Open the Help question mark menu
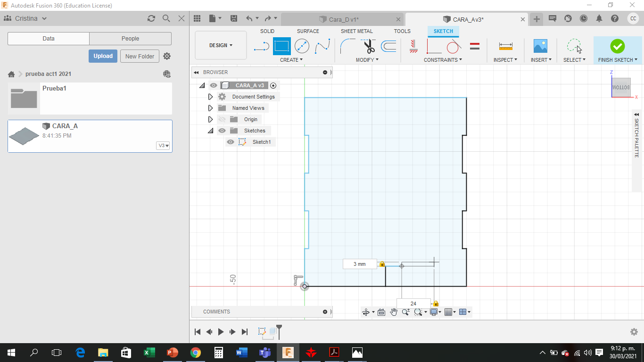 point(615,18)
